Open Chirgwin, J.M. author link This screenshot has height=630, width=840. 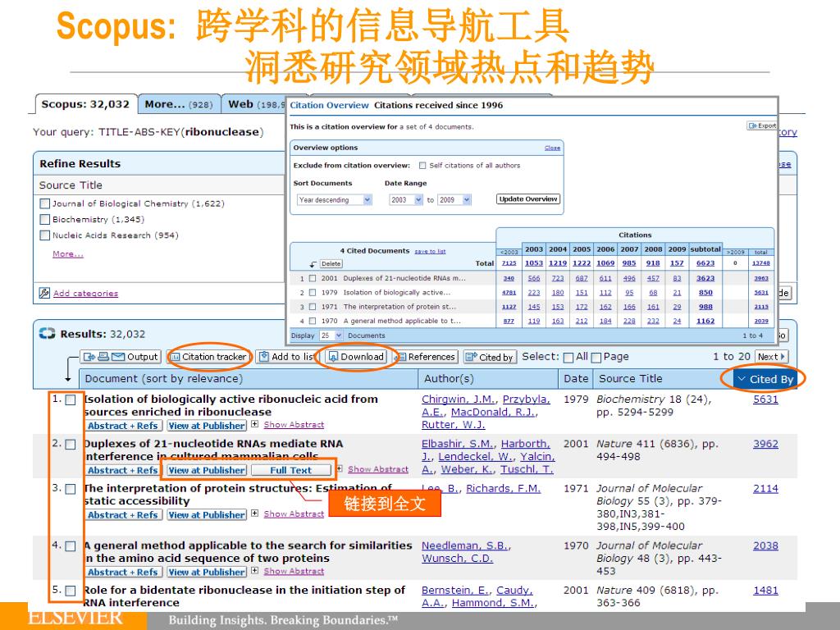pyautogui.click(x=459, y=399)
